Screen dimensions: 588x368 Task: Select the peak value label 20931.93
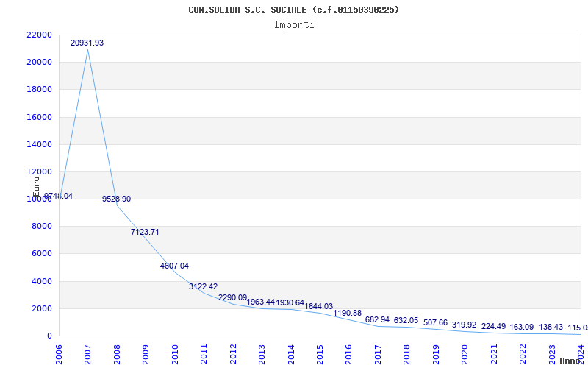coord(87,43)
